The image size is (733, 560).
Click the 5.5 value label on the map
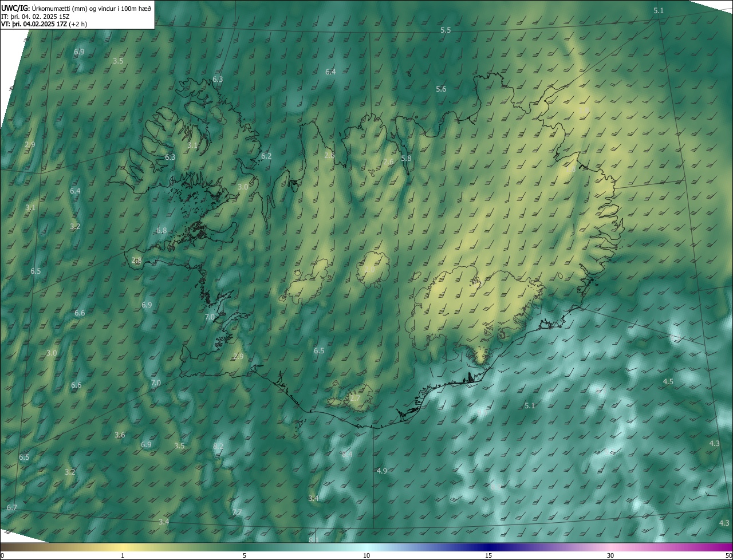coord(446,30)
